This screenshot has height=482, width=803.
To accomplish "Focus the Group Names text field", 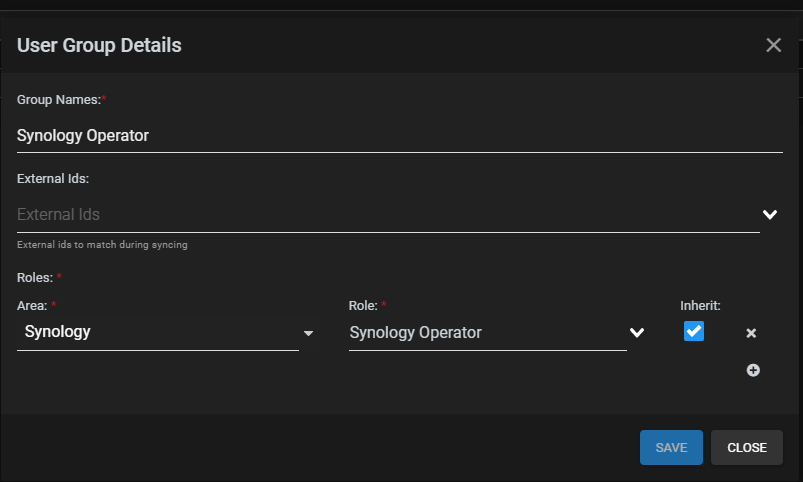I will [399, 136].
